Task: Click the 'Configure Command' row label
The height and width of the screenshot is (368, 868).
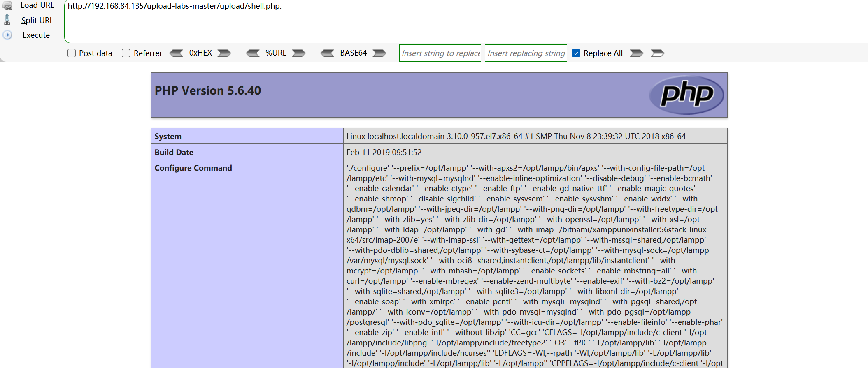Action: (x=193, y=168)
